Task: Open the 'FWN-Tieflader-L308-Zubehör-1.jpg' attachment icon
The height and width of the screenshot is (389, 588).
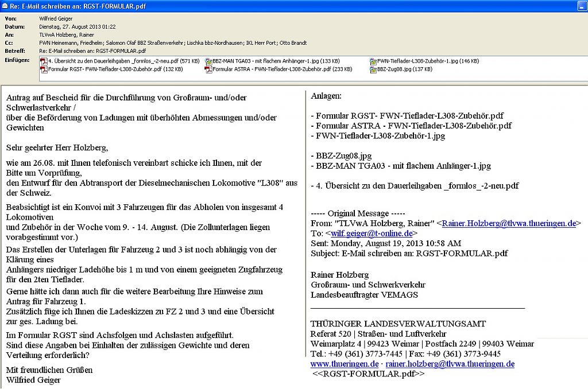Action: (373, 61)
